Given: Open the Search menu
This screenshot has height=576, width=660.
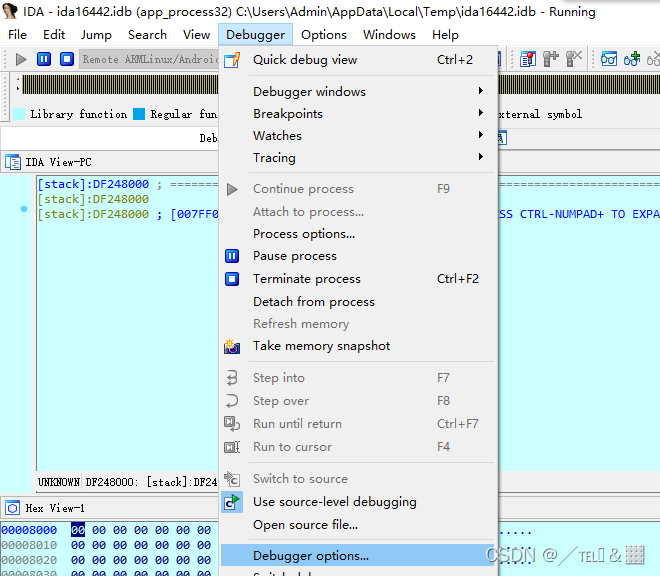Looking at the screenshot, I should [x=147, y=35].
